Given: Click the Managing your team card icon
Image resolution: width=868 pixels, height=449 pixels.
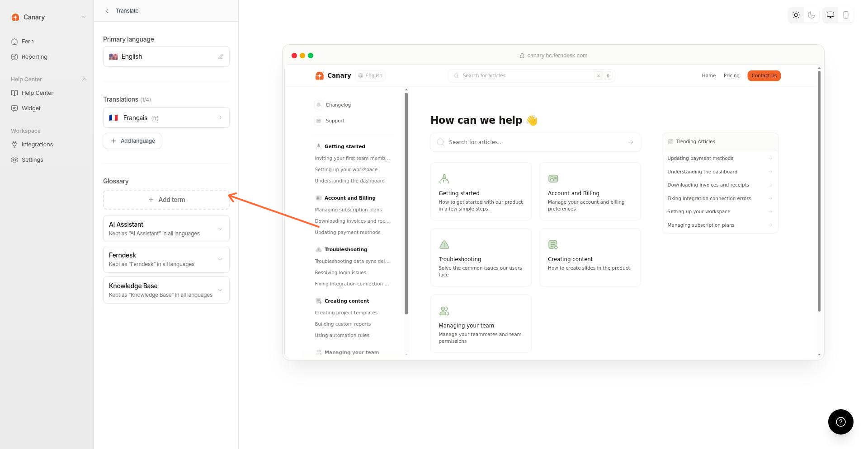Looking at the screenshot, I should coord(444,311).
